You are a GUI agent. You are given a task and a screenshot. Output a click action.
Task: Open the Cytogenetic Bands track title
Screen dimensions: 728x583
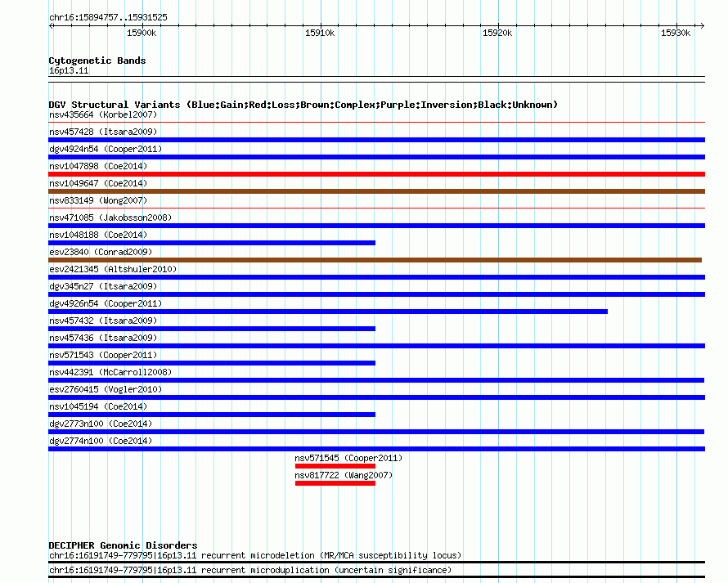coord(97,61)
